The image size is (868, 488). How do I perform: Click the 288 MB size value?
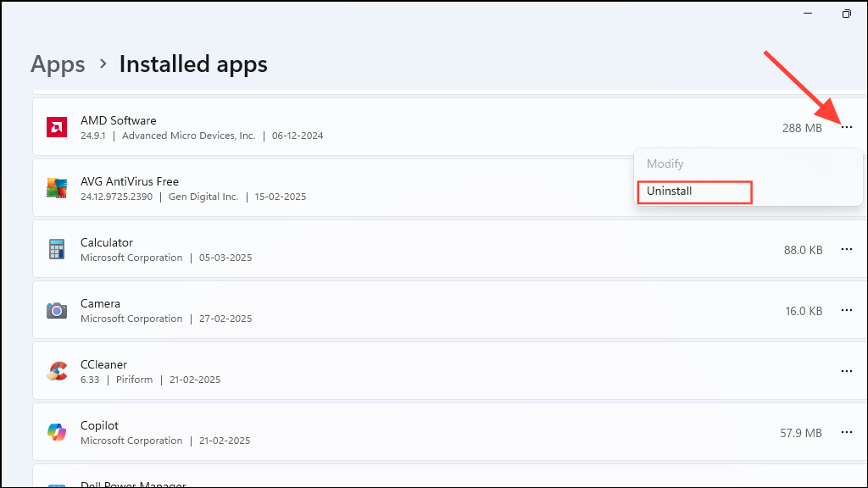tap(802, 129)
